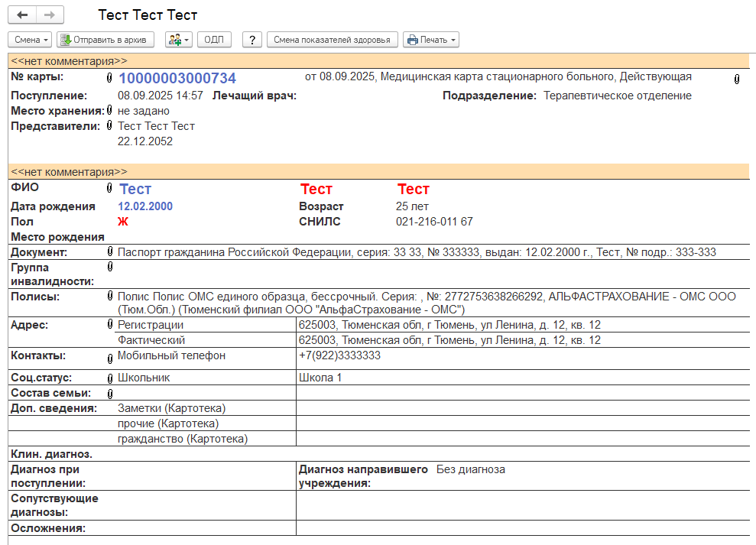Click paperclip icon next to Контакты
Image resolution: width=756 pixels, height=545 pixels.
(109, 358)
